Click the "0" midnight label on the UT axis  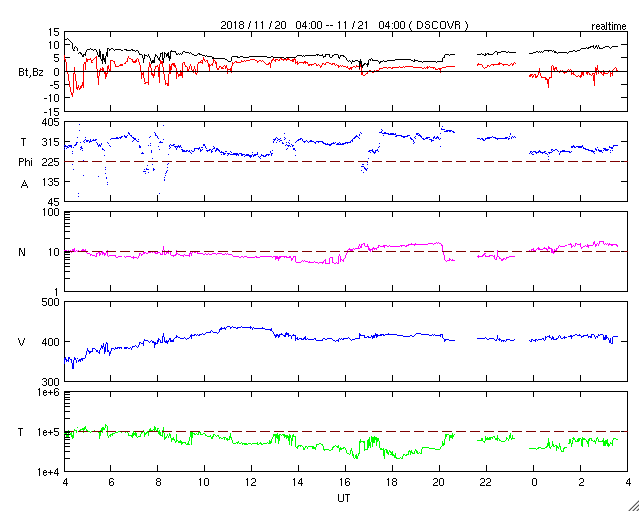click(533, 482)
